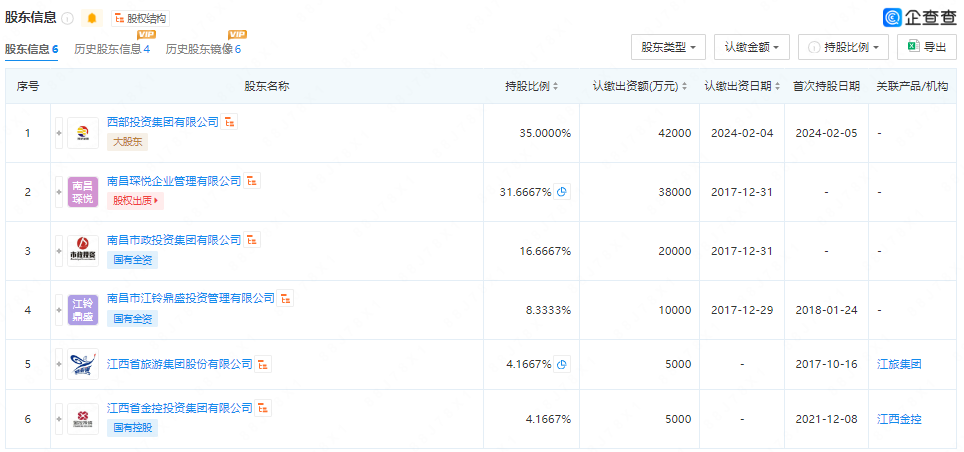Open the 持股比例 filter dropdown
This screenshot has width=964, height=452.
pos(844,47)
